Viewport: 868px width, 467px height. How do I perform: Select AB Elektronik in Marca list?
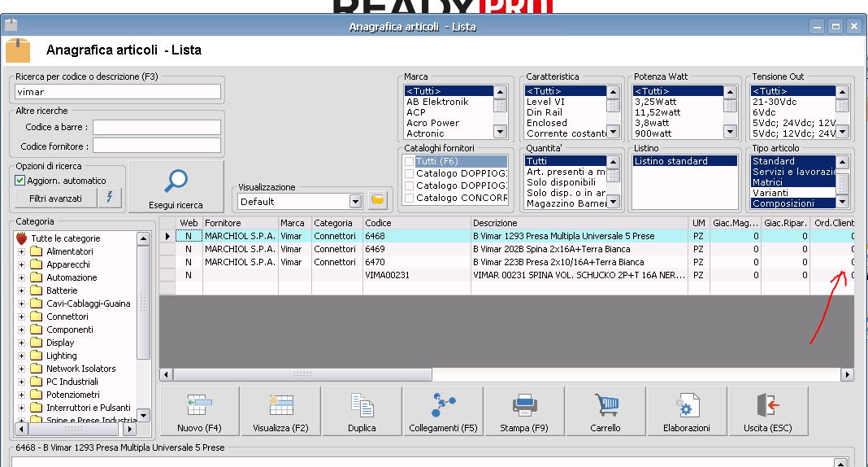(x=437, y=102)
